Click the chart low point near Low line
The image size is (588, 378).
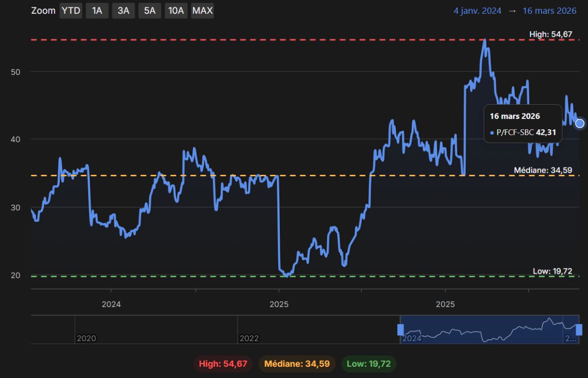(287, 276)
